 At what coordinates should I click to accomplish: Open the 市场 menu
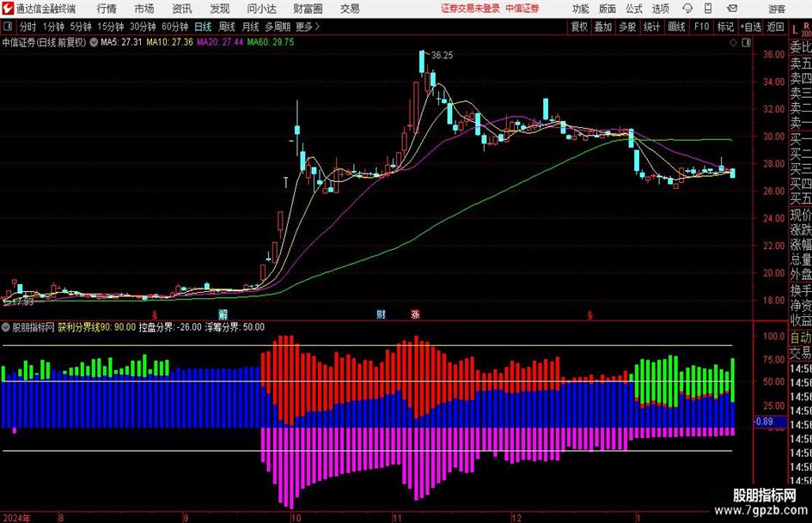[144, 9]
